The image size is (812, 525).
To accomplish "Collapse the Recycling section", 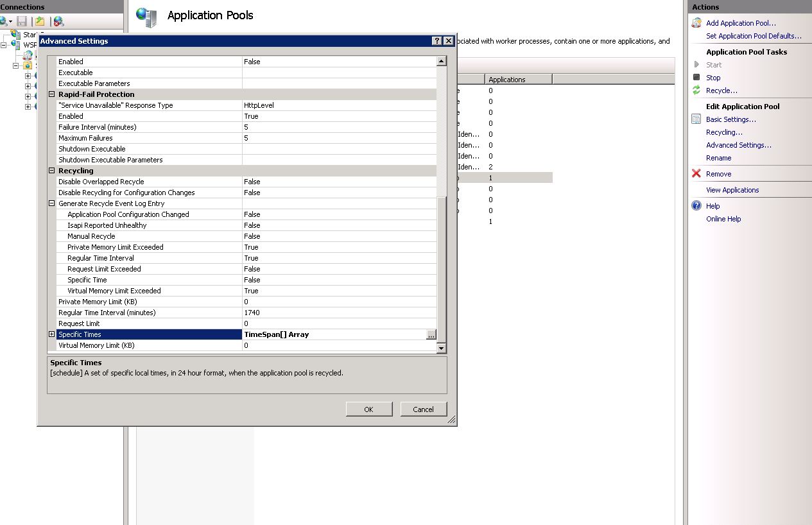I will point(51,170).
